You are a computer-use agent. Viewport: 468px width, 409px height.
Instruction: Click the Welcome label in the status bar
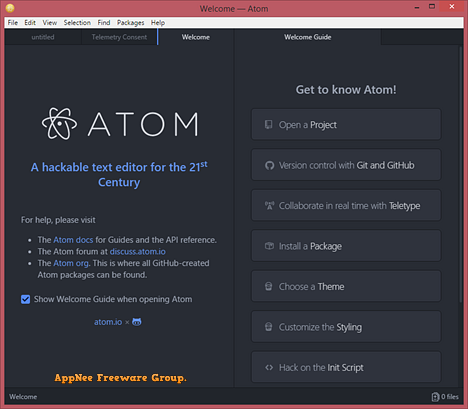23,397
